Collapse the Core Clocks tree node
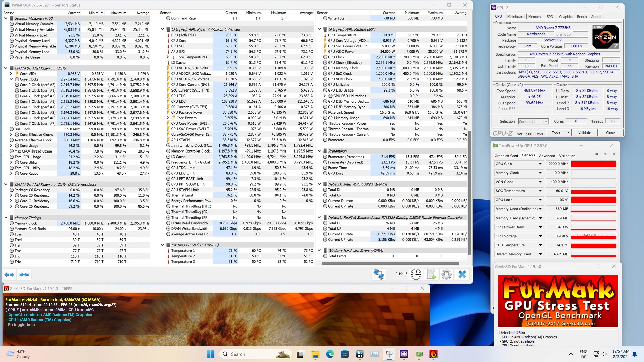The height and width of the screenshot is (362, 644). [11, 79]
